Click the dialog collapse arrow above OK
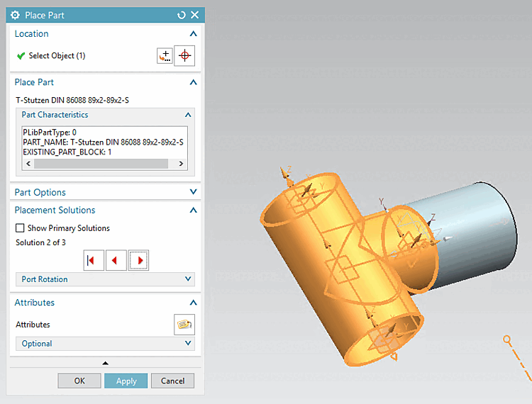This screenshot has height=404, width=532. tap(105, 363)
